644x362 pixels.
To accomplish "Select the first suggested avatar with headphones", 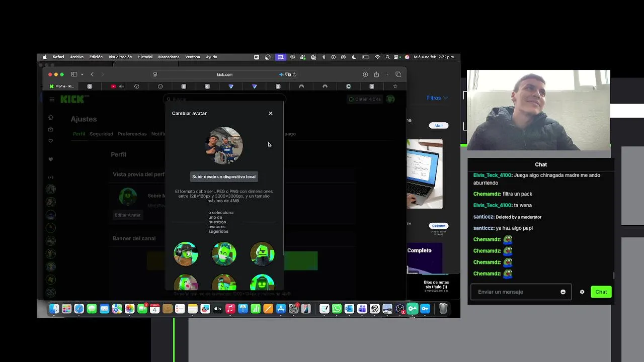I will tap(186, 253).
